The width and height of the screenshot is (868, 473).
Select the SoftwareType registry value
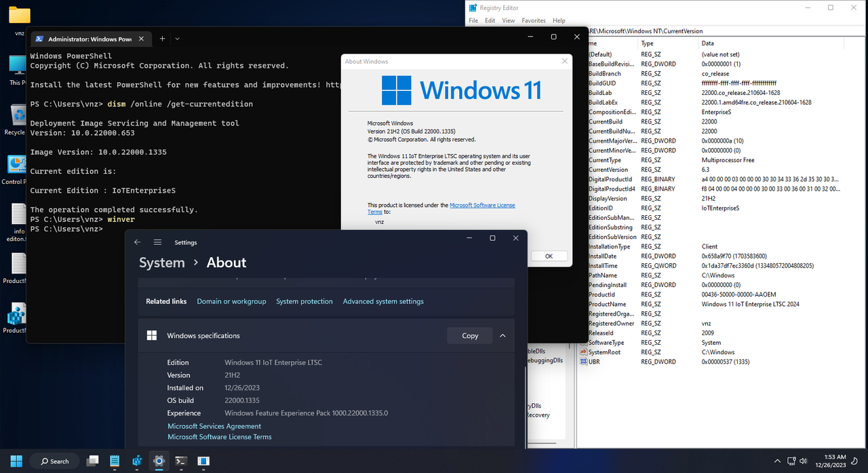click(605, 343)
